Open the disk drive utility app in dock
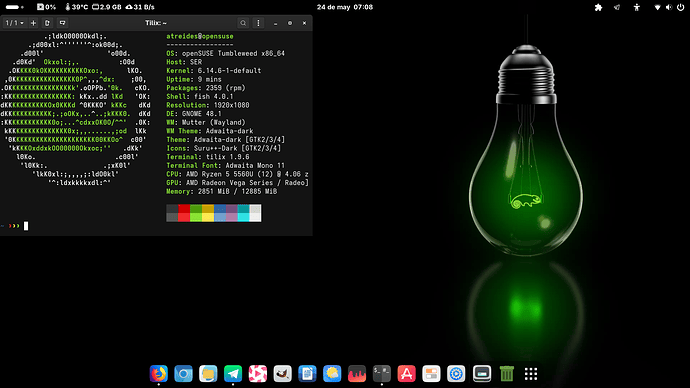The height and width of the screenshot is (388, 690). [482, 374]
